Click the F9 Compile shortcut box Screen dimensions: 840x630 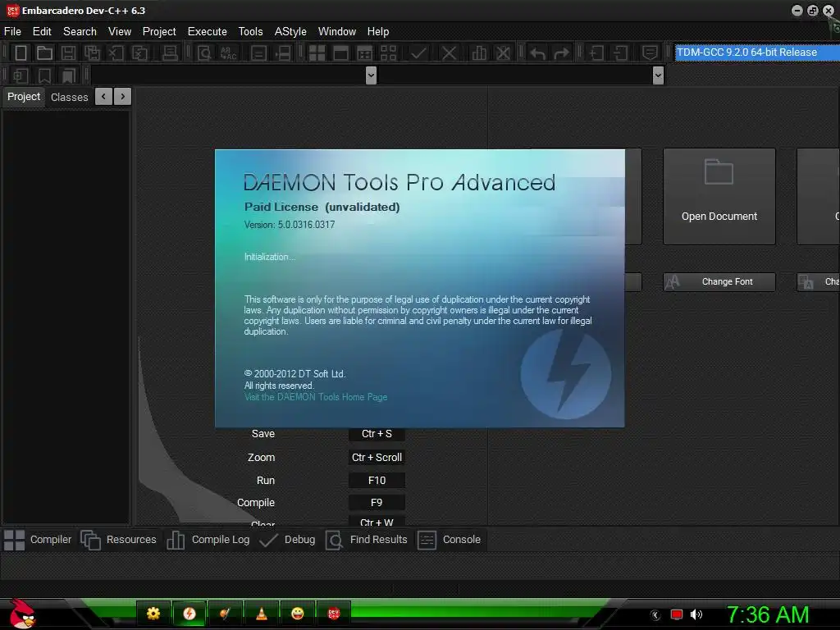[x=377, y=503]
